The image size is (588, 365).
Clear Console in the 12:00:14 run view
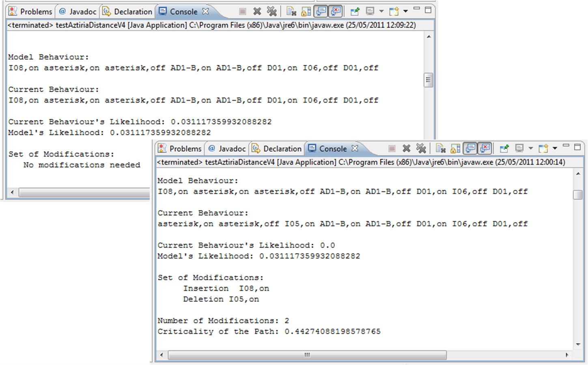[x=441, y=148]
